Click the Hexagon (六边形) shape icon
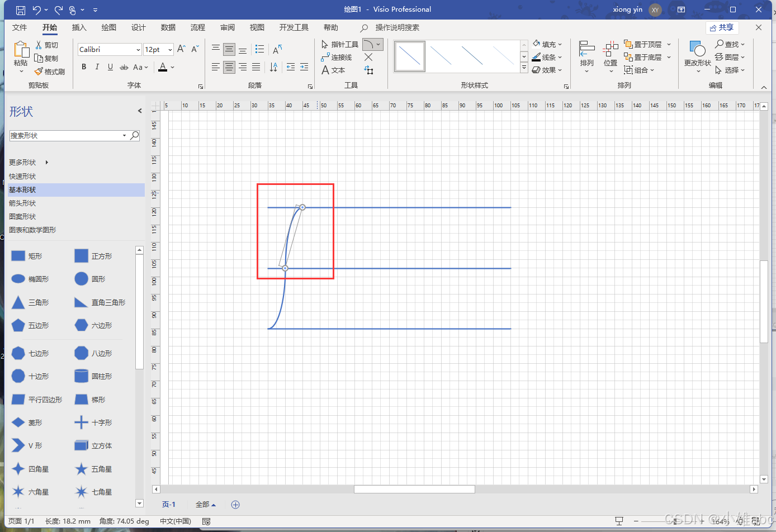Screen dimensions: 776x532 (x=82, y=325)
